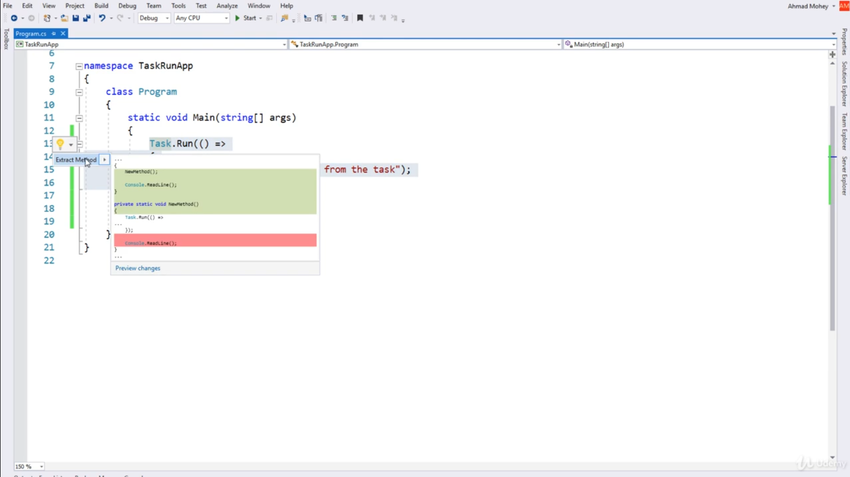Open the Team menu
The image size is (850, 477).
tap(153, 5)
